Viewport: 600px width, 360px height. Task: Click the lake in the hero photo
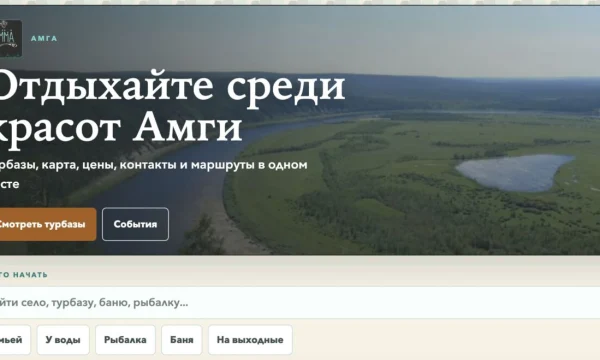515,173
